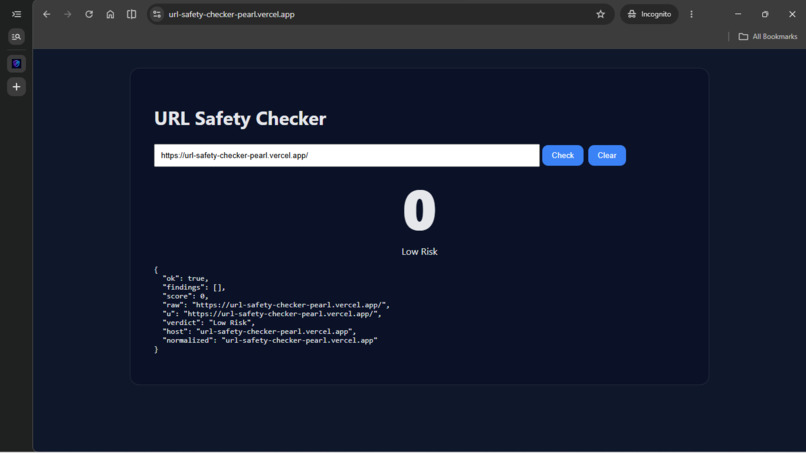Select the "raw" URL line in JSON
Screen dimensions: 806x453
tap(276, 305)
